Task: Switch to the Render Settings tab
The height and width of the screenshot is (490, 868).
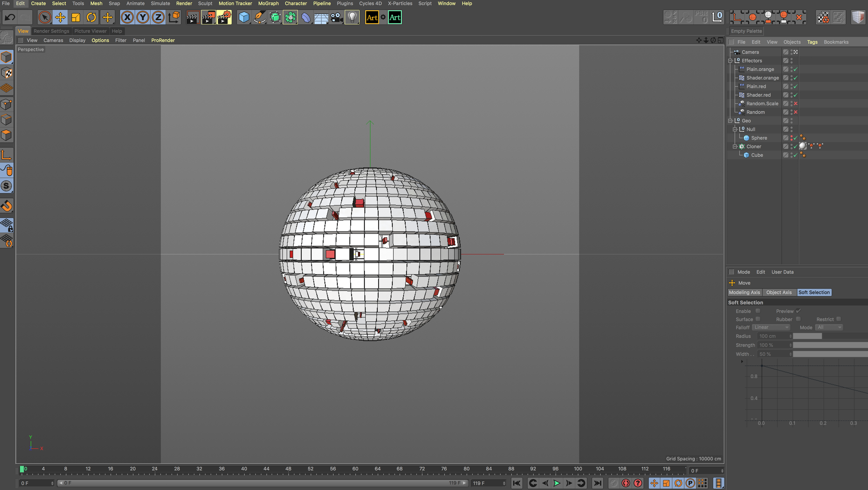Action: [x=51, y=31]
